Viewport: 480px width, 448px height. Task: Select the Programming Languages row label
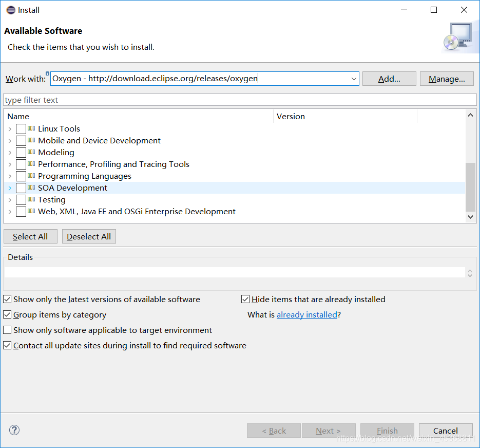tap(85, 176)
